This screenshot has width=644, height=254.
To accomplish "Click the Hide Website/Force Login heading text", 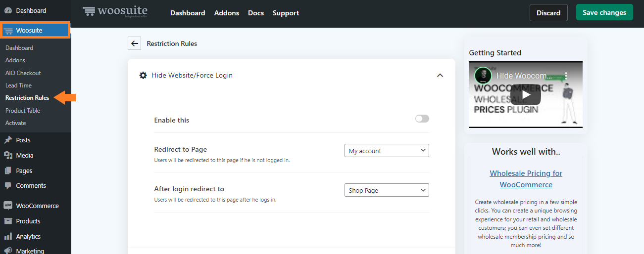I will click(192, 76).
